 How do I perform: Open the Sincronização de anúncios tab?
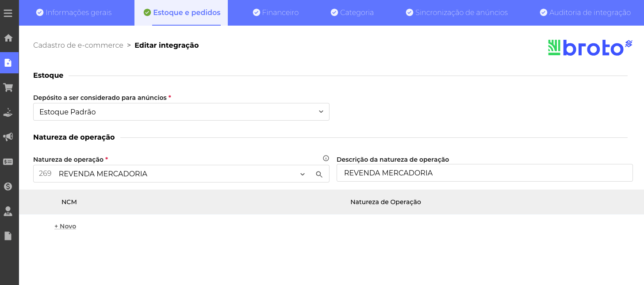(457, 13)
